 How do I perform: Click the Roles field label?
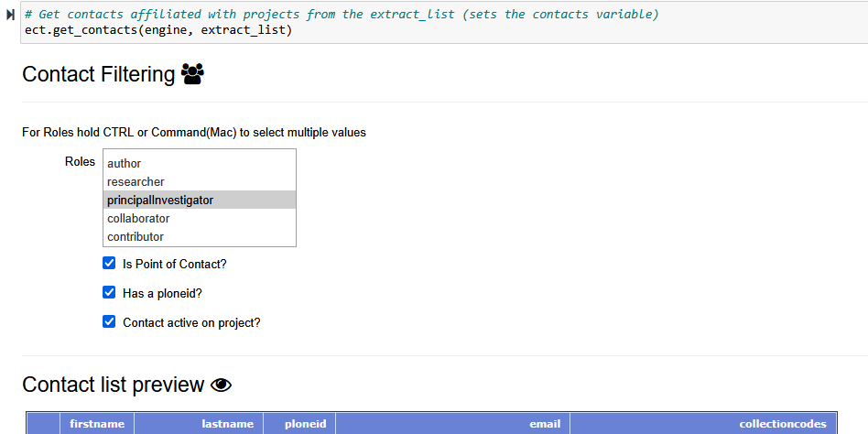[80, 161]
